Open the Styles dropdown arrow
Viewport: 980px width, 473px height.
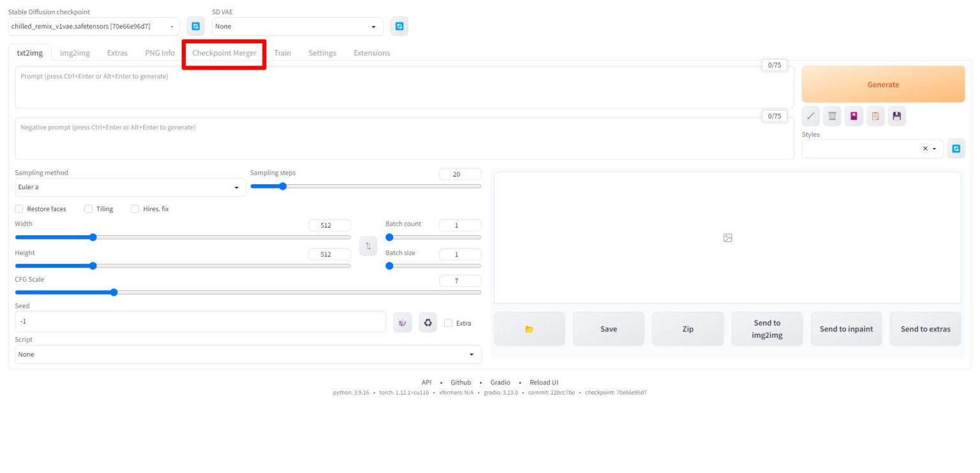933,148
